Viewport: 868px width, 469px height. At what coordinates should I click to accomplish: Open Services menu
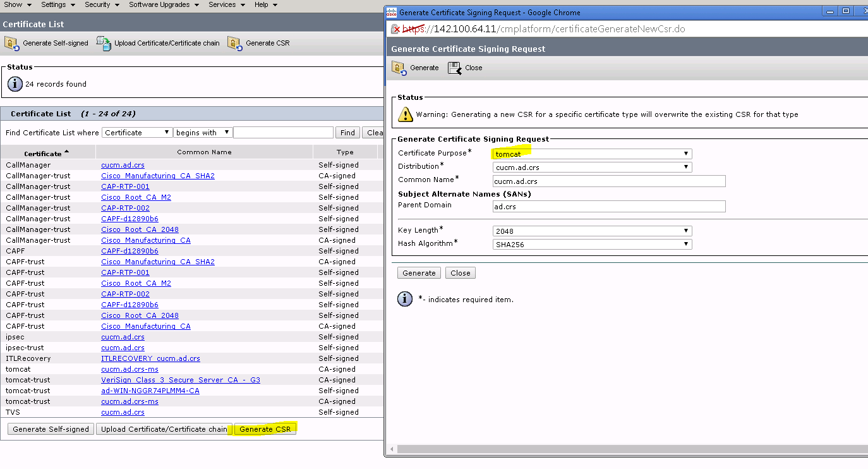[x=227, y=4]
